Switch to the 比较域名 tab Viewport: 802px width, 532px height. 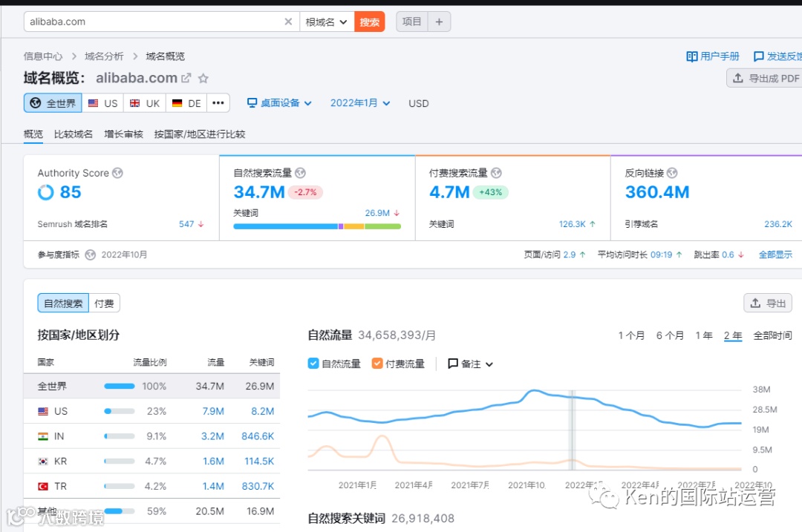pyautogui.click(x=73, y=134)
